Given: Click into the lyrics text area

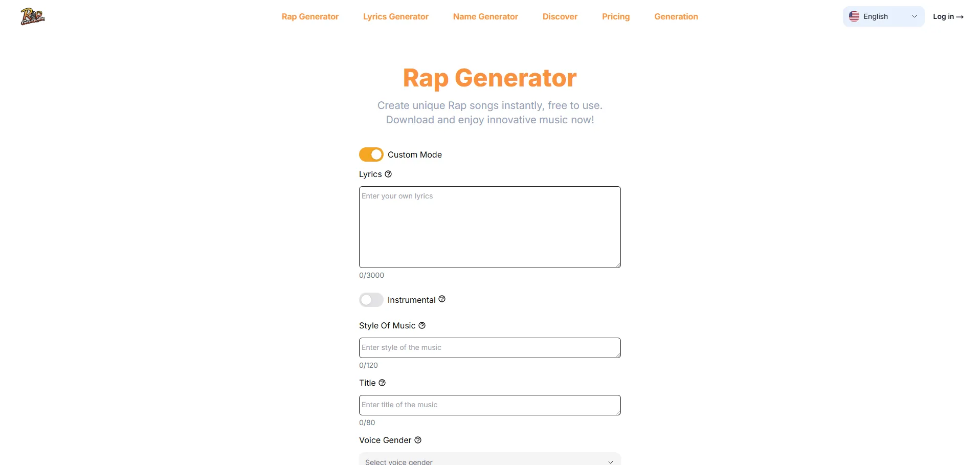Looking at the screenshot, I should (x=489, y=227).
